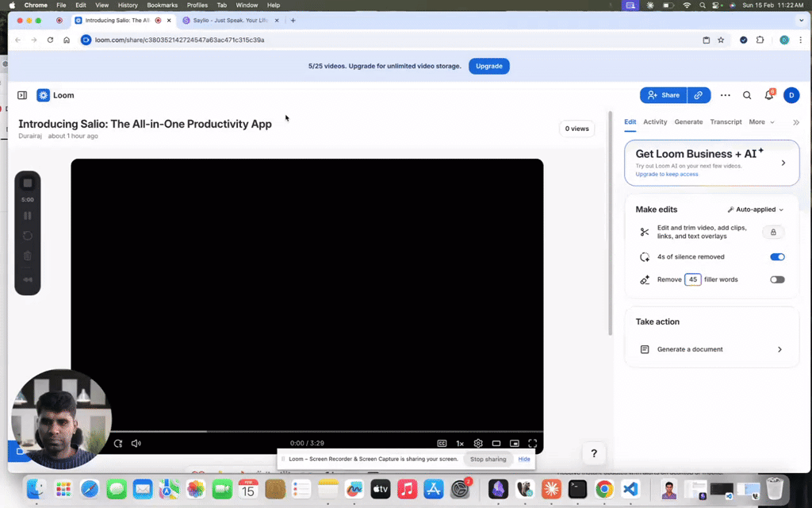Click the blue Upgrade button
Screen dimensions: 812x508
488,67
